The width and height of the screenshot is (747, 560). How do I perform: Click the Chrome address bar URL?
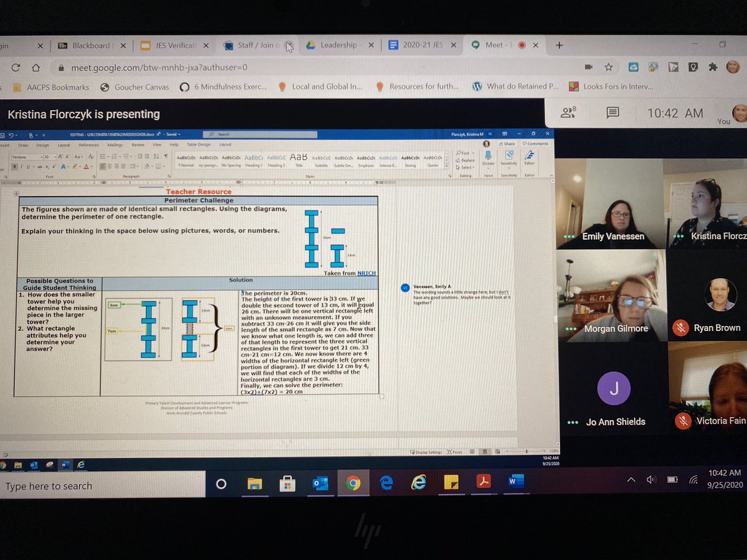coord(159,67)
